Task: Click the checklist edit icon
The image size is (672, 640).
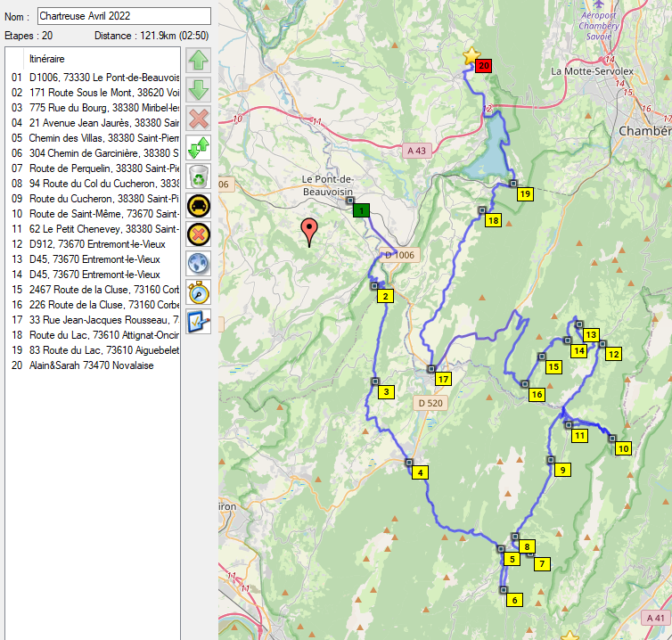Action: (199, 321)
